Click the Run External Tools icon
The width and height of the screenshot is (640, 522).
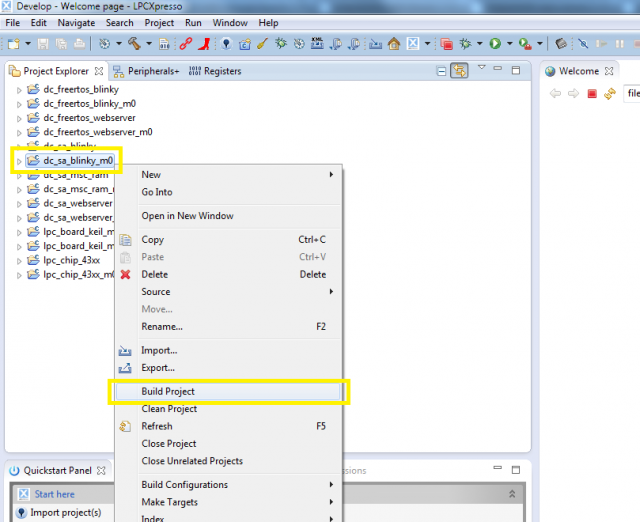click(x=525, y=44)
